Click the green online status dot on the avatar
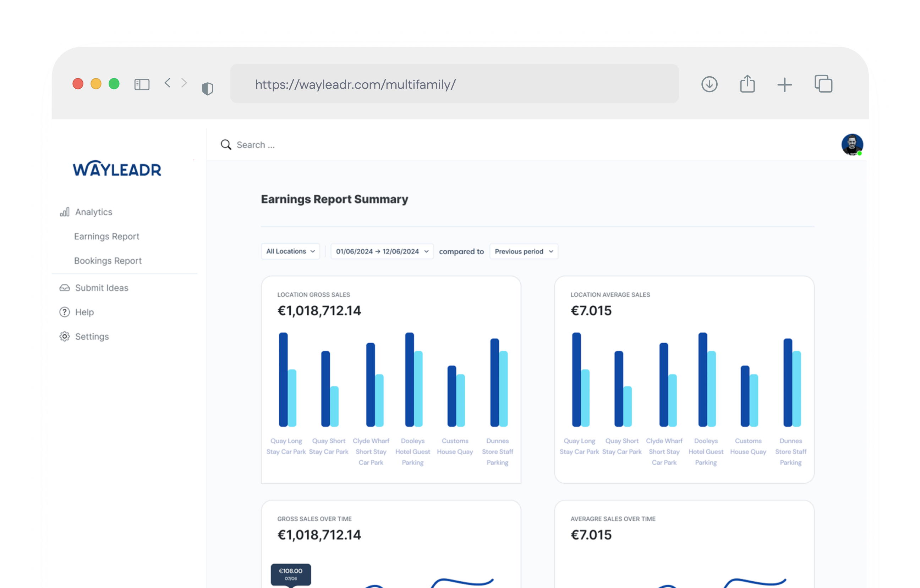920x588 pixels. coord(860,154)
